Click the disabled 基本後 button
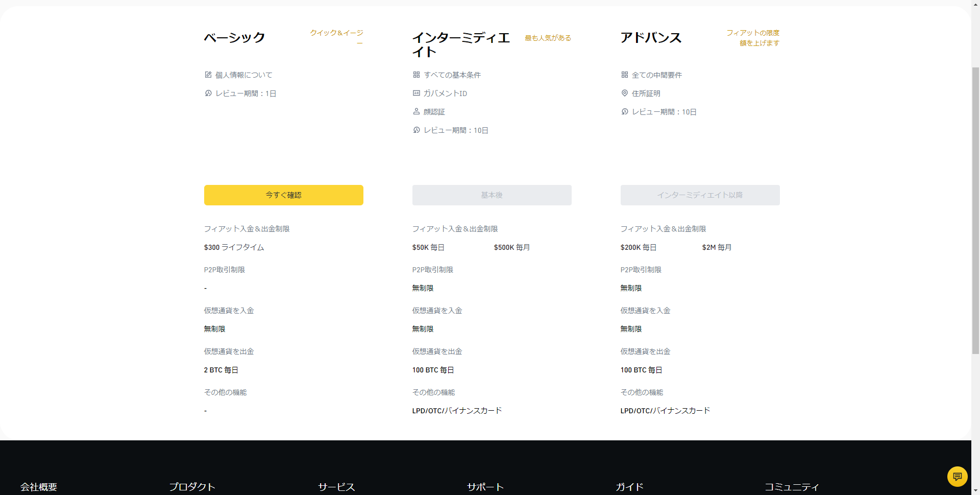The image size is (980, 495). click(x=492, y=195)
